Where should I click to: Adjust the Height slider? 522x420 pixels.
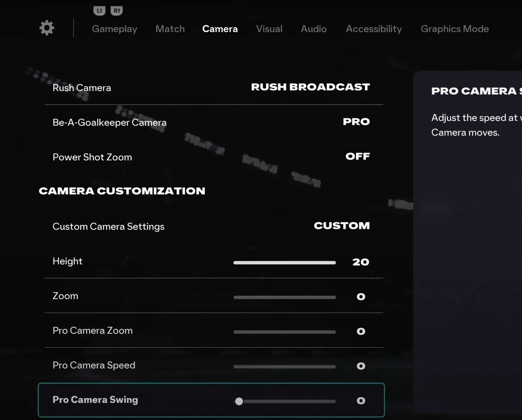pyautogui.click(x=285, y=263)
